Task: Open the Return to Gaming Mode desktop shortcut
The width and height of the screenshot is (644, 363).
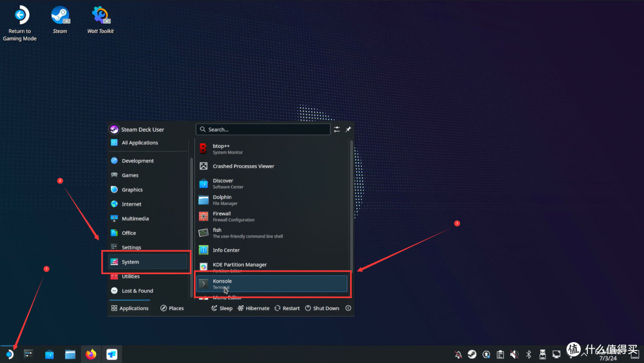Action: (20, 23)
